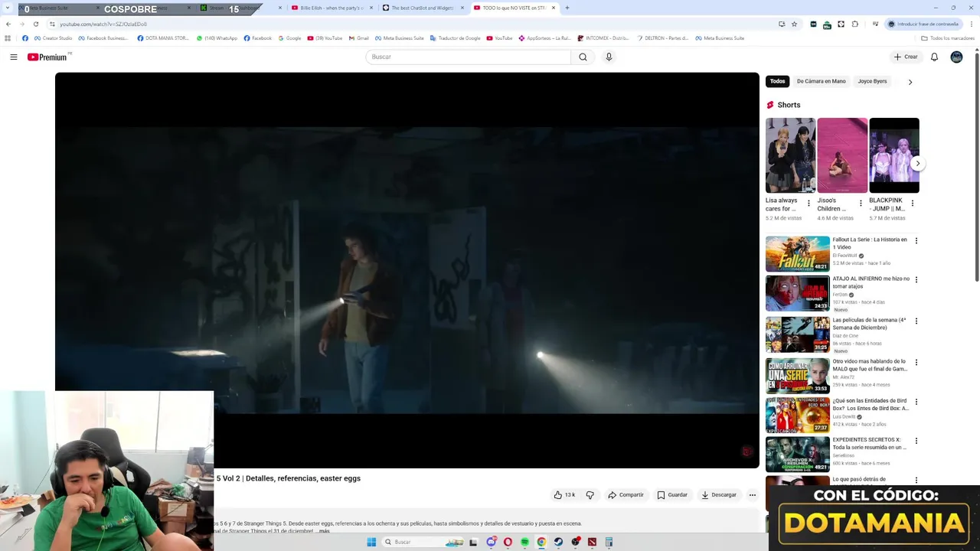Dislike the video
Image resolution: width=980 pixels, height=551 pixels.
click(x=590, y=495)
